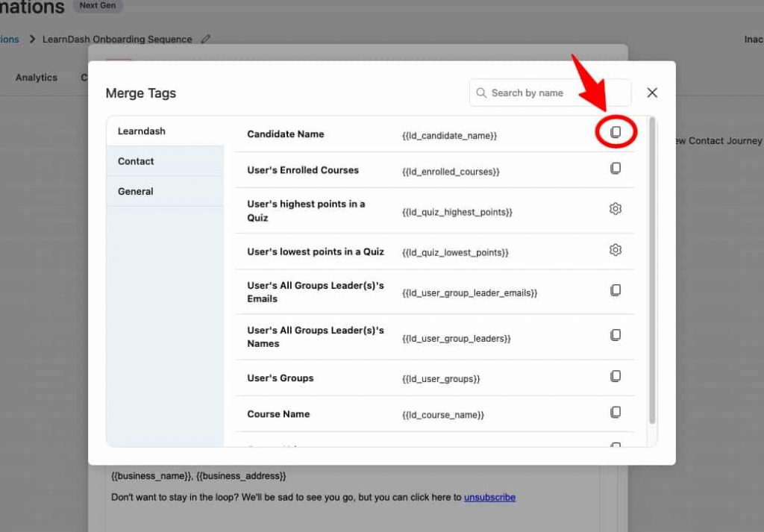
Task: Open the Analytics tab behind the dialog
Action: click(36, 78)
